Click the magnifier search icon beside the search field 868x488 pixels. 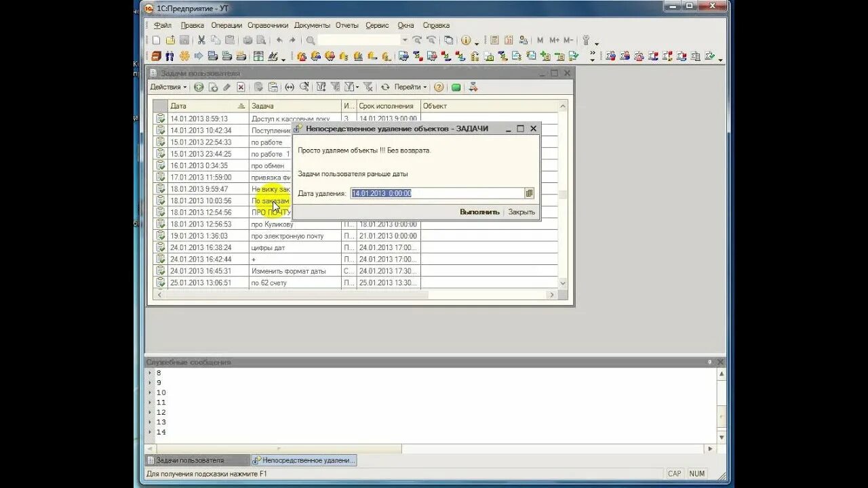coord(311,40)
